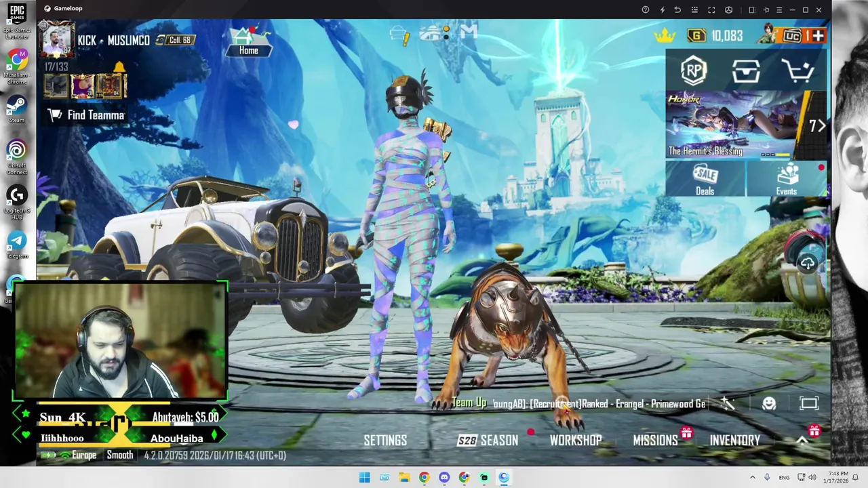The height and width of the screenshot is (488, 868).
Task: Open File Explorer from taskbar
Action: [x=404, y=477]
